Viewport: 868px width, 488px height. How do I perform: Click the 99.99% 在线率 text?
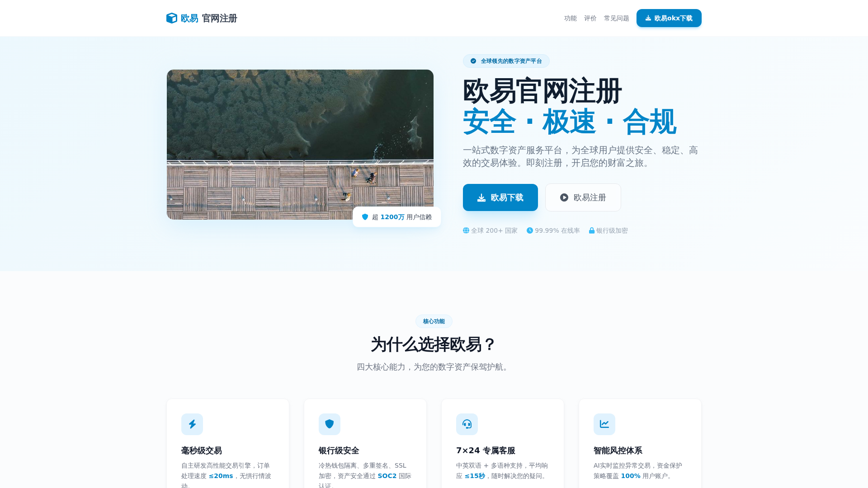click(x=557, y=230)
